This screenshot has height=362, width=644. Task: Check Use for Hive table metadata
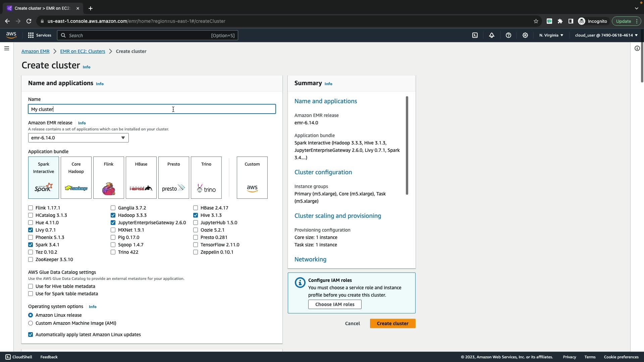[31, 286]
